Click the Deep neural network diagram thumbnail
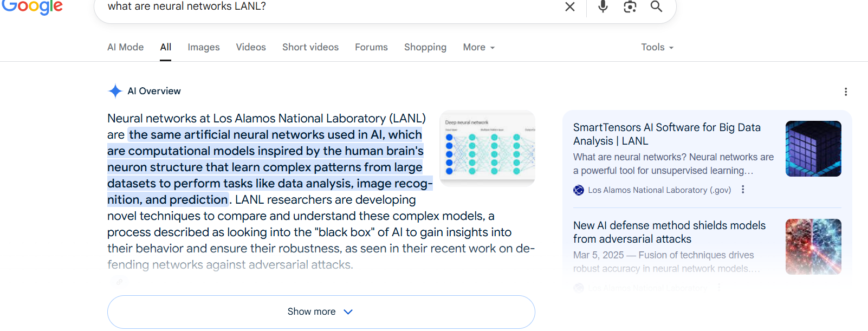The width and height of the screenshot is (868, 331). (487, 148)
